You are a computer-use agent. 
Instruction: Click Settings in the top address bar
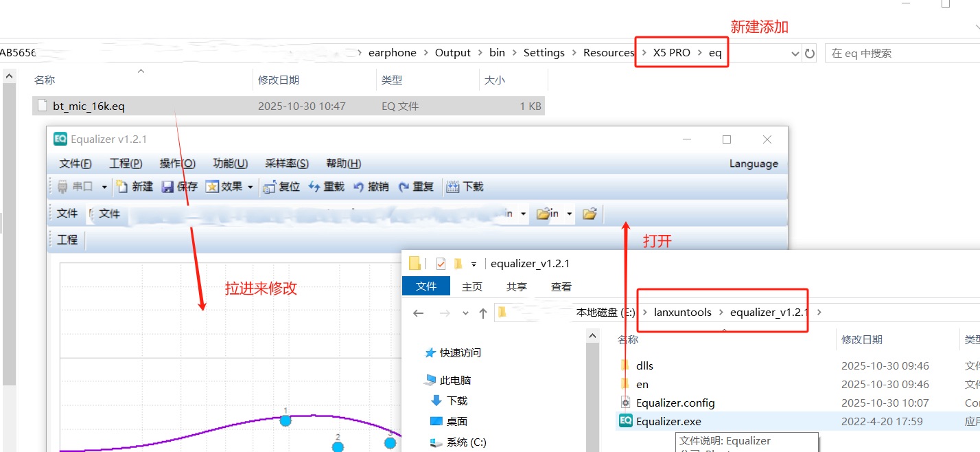544,53
